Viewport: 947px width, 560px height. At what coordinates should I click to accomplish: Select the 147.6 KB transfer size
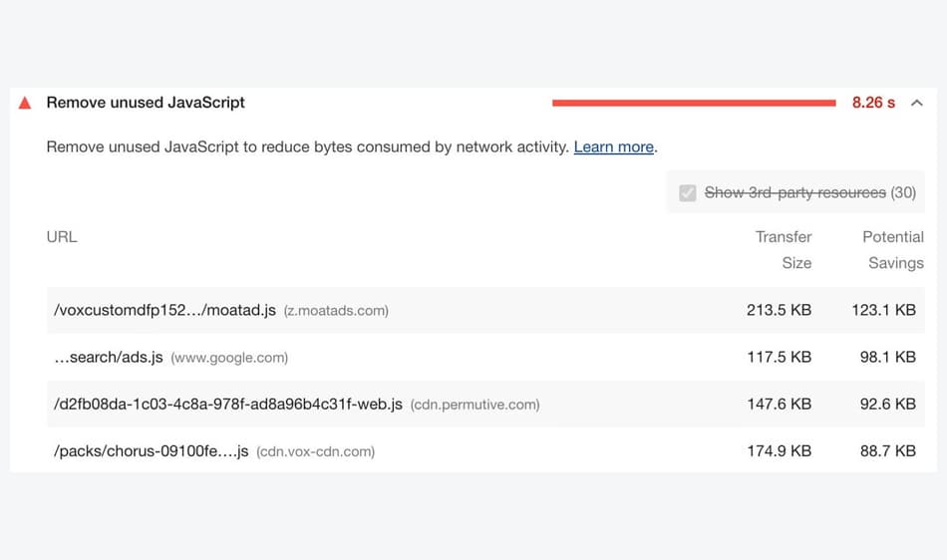coord(780,405)
